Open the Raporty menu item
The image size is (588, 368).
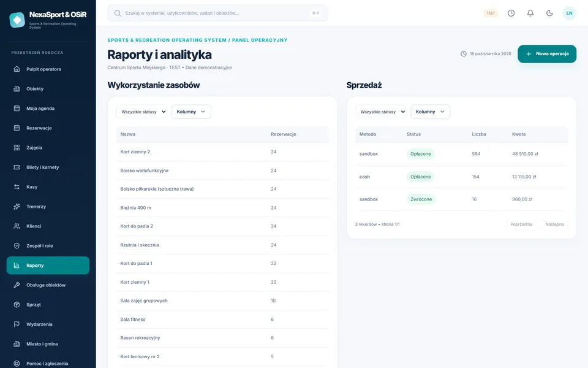pos(48,266)
